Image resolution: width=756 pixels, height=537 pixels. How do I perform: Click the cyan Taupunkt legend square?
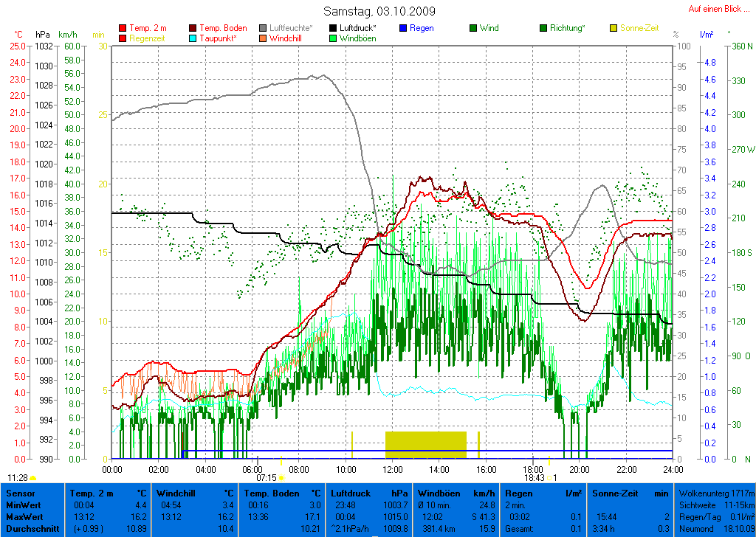[x=193, y=38]
